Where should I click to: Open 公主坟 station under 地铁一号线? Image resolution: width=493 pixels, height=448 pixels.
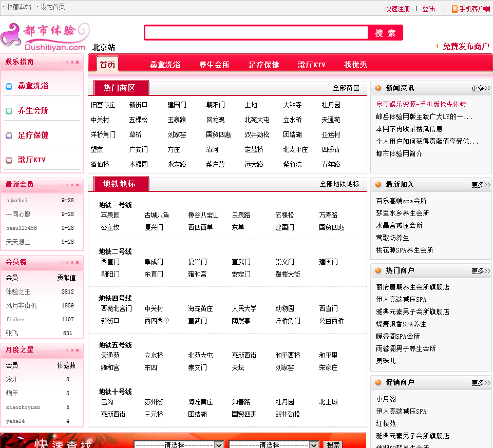(110, 227)
